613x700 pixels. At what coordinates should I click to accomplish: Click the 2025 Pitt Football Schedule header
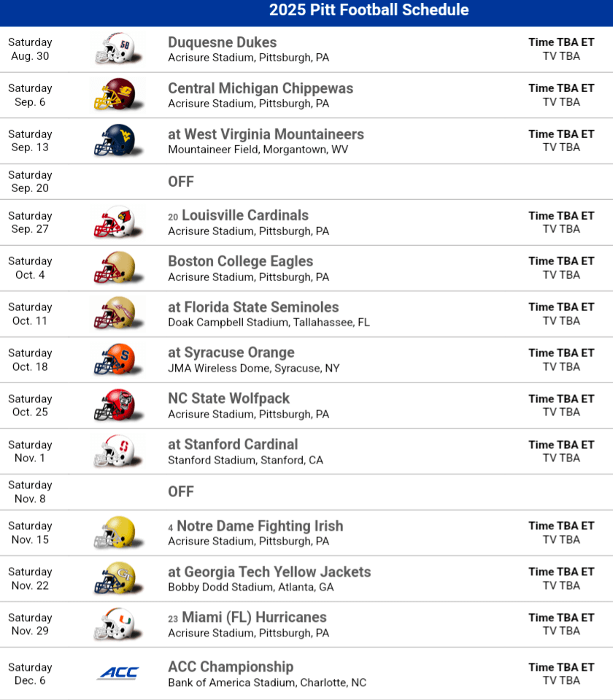(369, 10)
